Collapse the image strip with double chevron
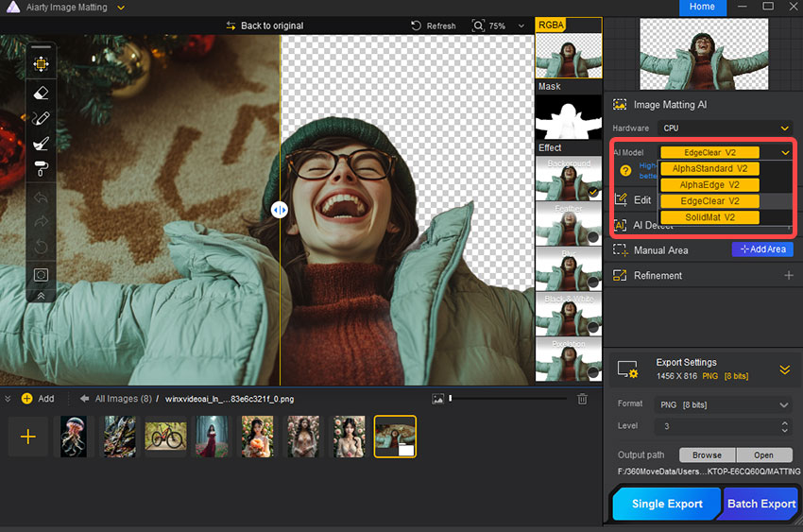This screenshot has height=532, width=803. 8,399
